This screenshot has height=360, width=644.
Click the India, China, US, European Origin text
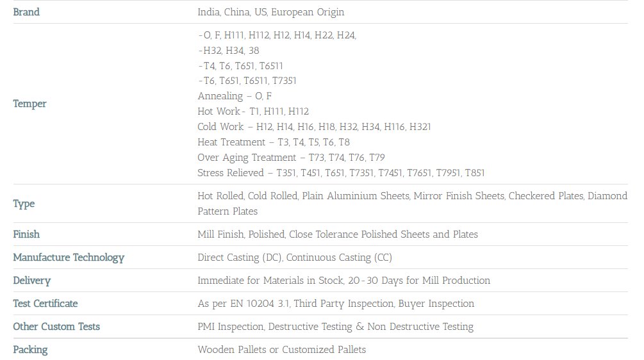pos(270,12)
